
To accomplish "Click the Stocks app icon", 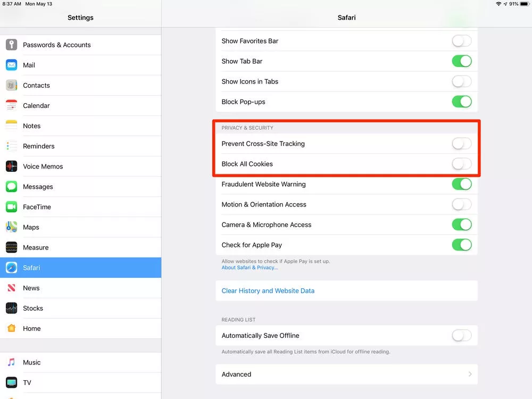I will (11, 308).
